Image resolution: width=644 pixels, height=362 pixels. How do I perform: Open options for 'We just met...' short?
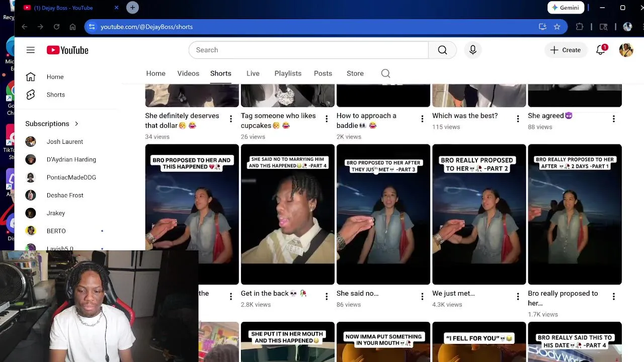point(518,297)
